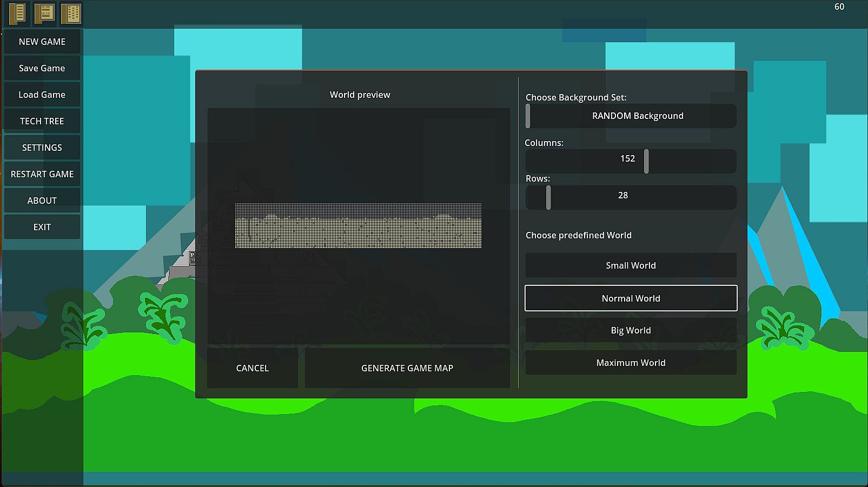Click the RANDOM Background selector bar
The width and height of the screenshot is (868, 487).
click(x=631, y=116)
